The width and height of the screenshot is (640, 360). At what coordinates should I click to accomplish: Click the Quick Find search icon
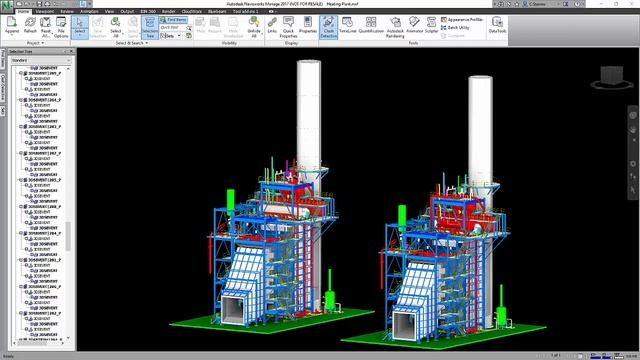[x=189, y=28]
